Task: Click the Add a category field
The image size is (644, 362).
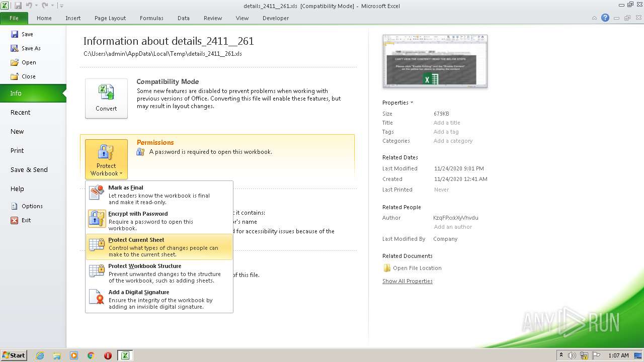Action: coord(453,141)
